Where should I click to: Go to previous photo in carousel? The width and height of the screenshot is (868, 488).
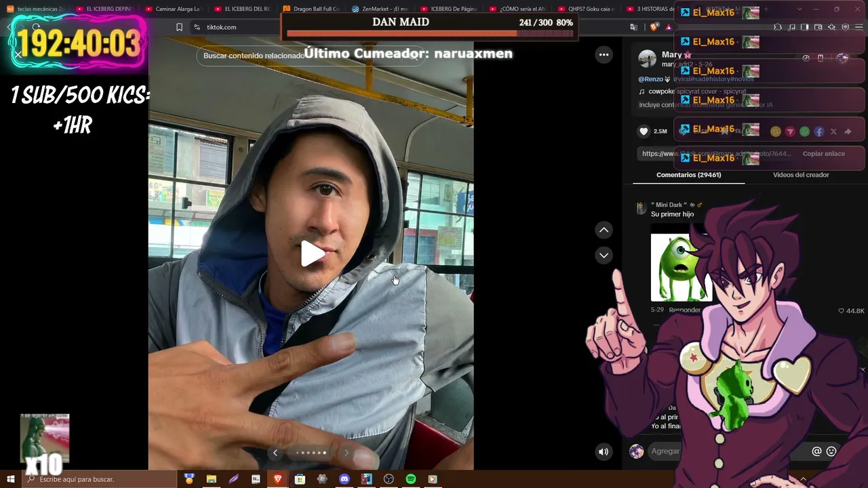[275, 453]
